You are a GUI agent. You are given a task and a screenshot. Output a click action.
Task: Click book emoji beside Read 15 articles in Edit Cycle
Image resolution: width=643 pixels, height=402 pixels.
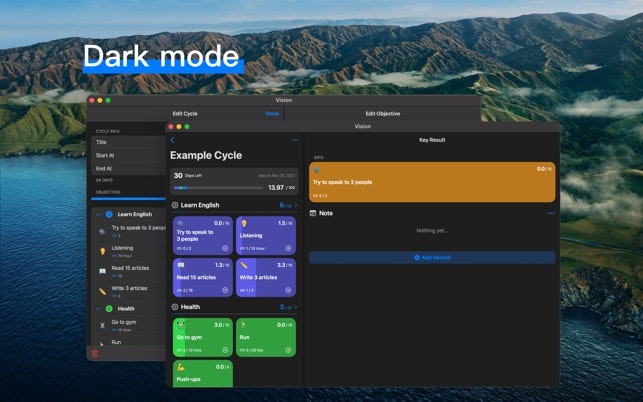click(103, 271)
